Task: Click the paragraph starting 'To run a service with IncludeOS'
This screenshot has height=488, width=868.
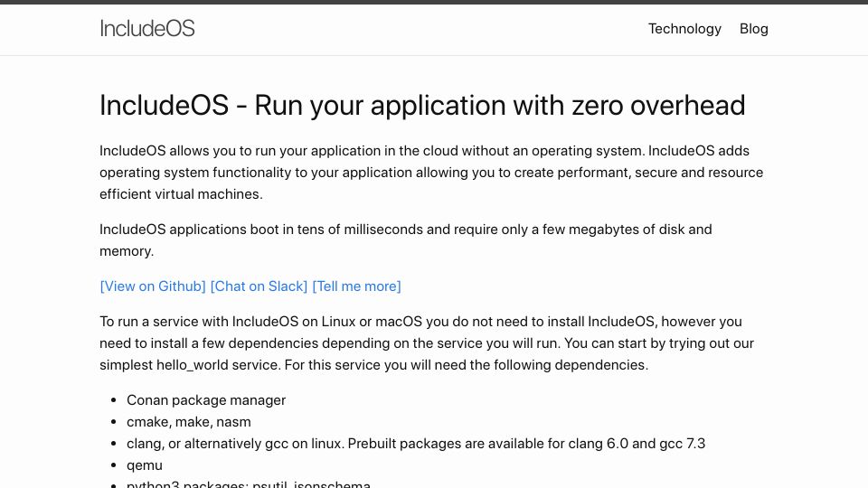Action: [x=427, y=343]
